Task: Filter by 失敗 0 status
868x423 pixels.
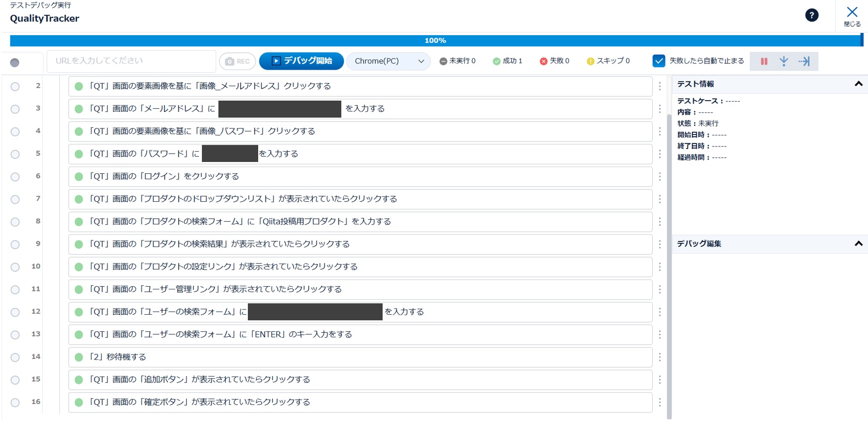Action: [x=555, y=61]
